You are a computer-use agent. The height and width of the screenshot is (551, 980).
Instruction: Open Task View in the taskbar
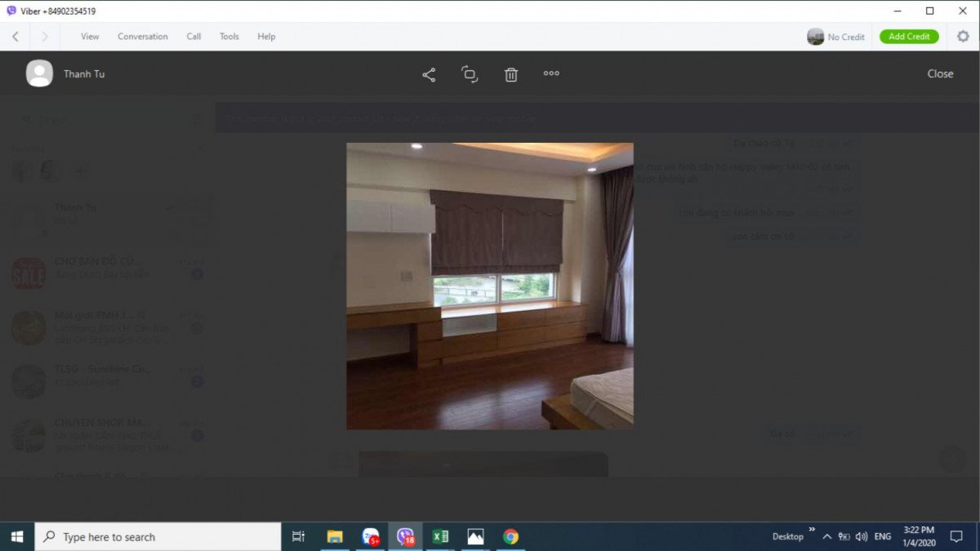[298, 536]
